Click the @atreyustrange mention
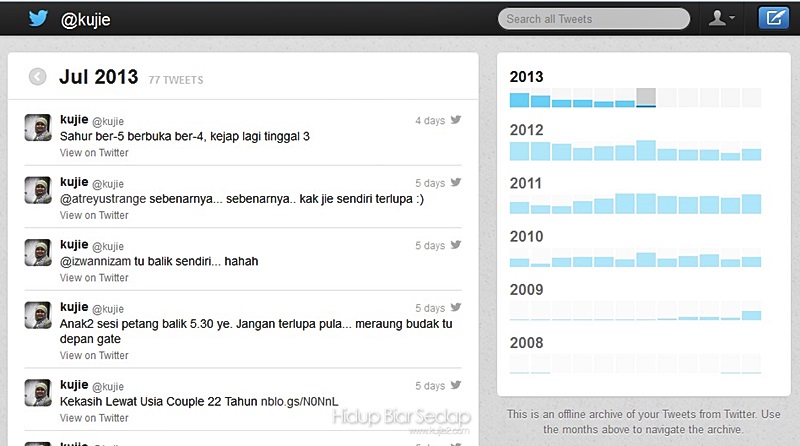The image size is (800, 446). [103, 199]
